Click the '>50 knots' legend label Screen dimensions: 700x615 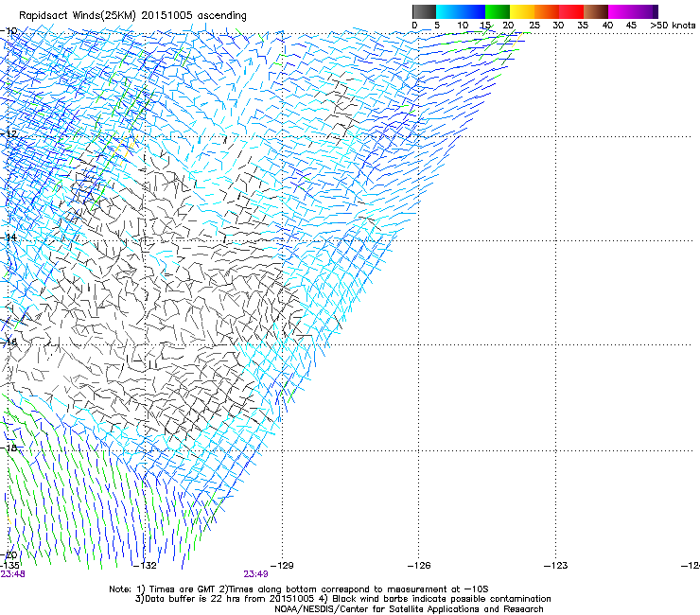coord(673,26)
